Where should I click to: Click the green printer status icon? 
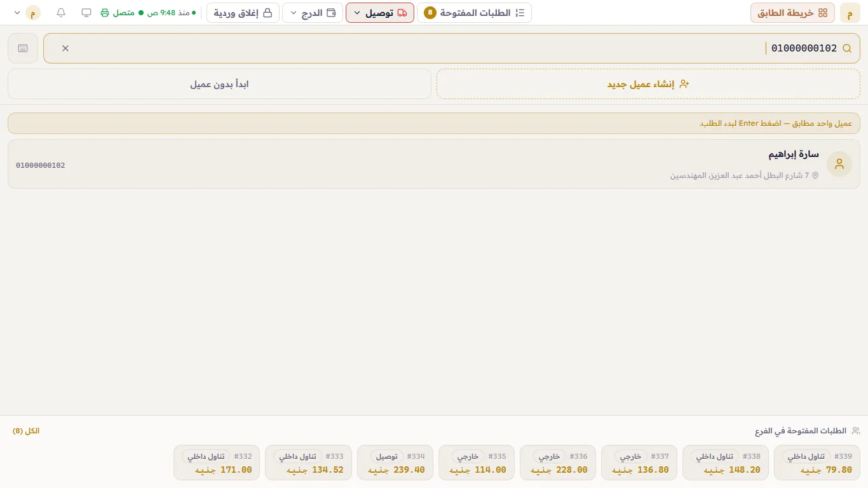(105, 13)
